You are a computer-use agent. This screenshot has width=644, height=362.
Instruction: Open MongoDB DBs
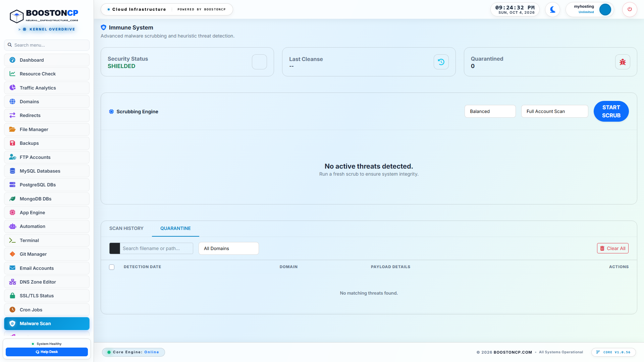coord(47,199)
